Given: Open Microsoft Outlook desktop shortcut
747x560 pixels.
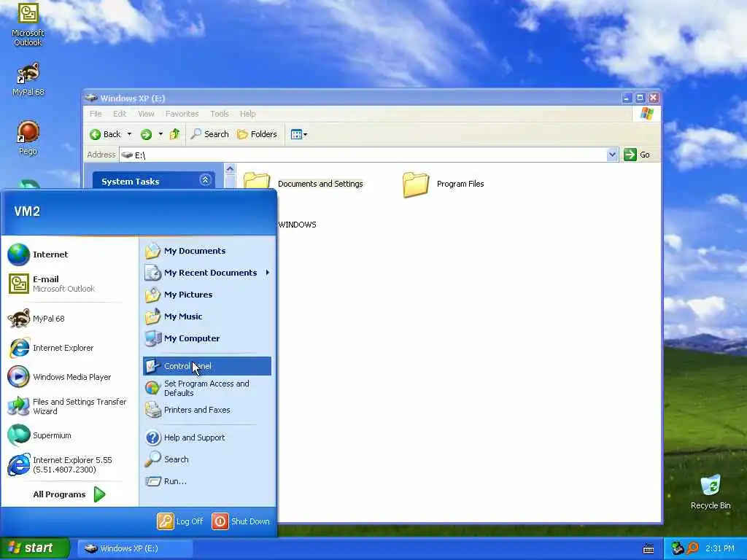Looking at the screenshot, I should coord(28,24).
